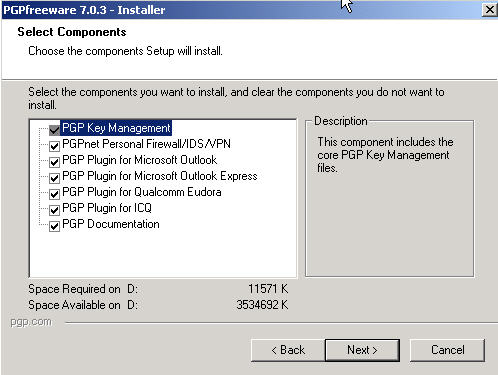Go to the previous step with Back

pyautogui.click(x=288, y=350)
